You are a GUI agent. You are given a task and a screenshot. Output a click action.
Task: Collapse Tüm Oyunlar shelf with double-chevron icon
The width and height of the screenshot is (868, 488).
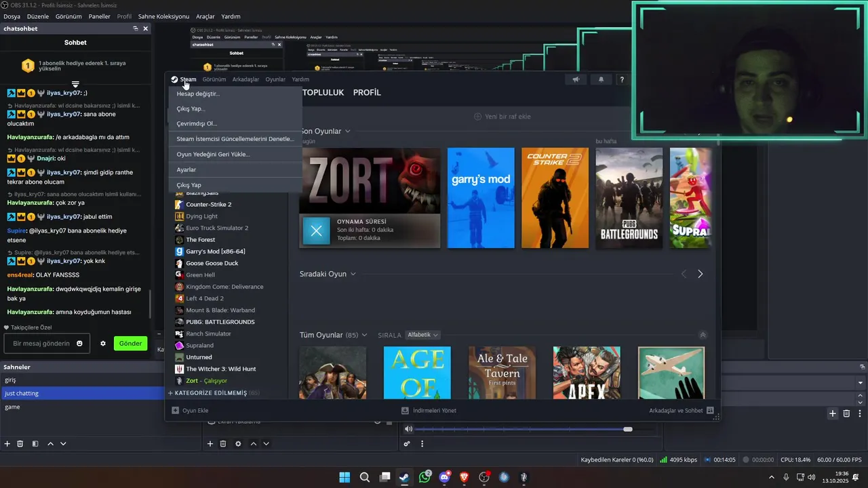tap(703, 335)
